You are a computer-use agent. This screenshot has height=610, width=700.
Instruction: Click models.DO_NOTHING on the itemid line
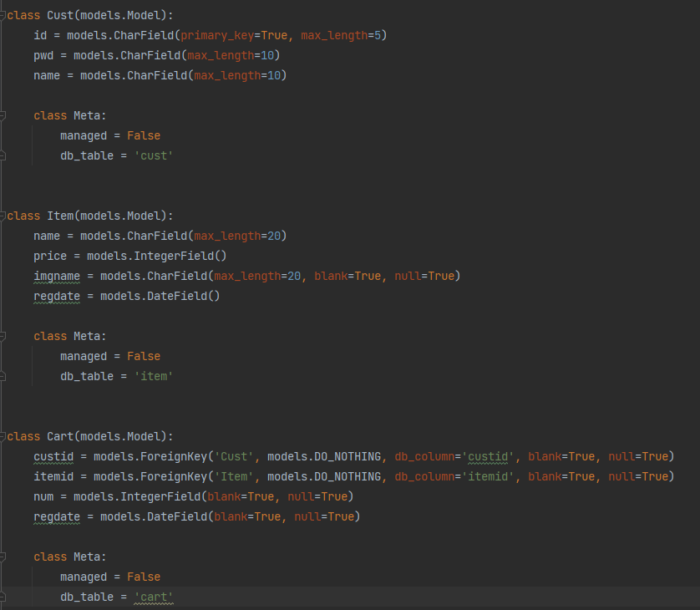(x=324, y=477)
